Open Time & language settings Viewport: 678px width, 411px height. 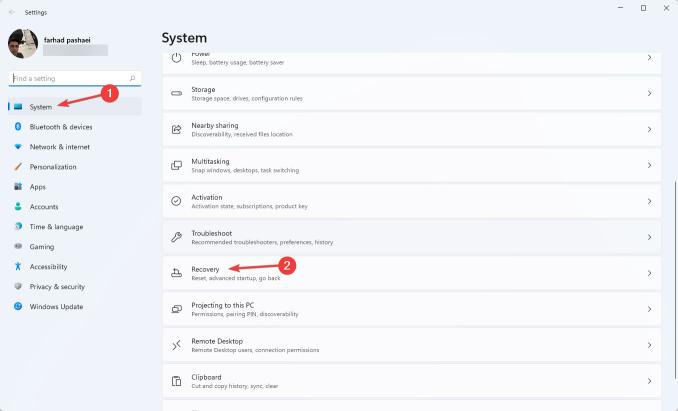75,226
